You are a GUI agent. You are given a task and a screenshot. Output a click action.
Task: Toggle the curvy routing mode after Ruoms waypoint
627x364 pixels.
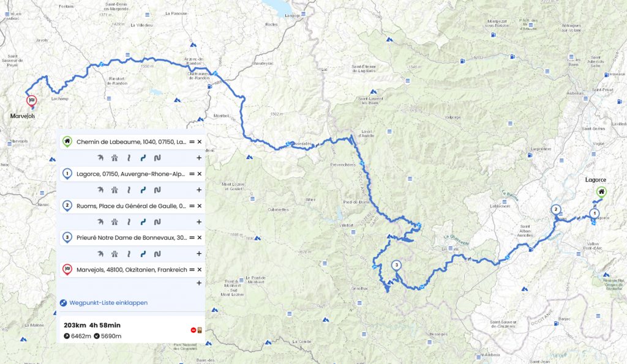143,221
